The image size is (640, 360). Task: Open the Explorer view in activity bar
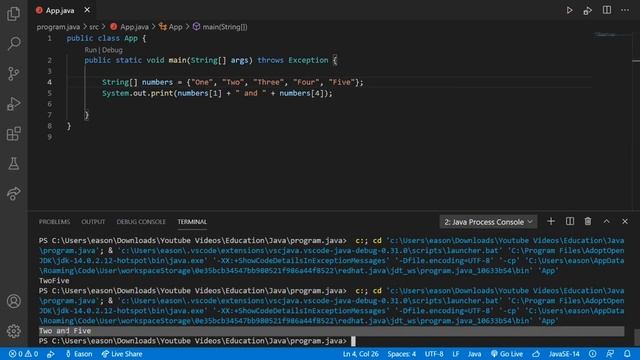[x=13, y=13]
